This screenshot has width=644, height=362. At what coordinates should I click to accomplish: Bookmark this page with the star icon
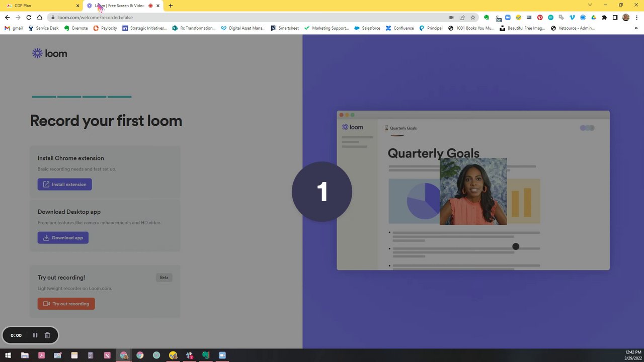coord(473,18)
